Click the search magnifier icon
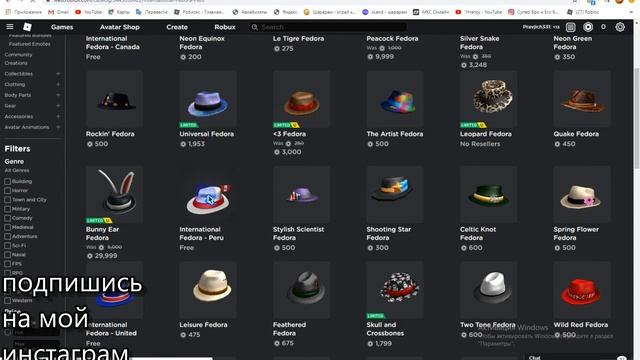 [255, 27]
